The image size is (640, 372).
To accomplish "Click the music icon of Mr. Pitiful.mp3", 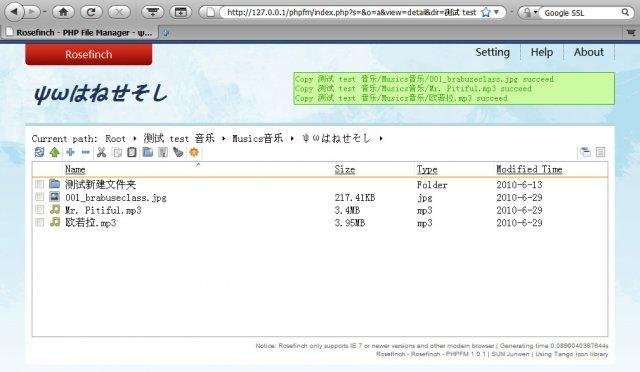I will coord(55,209).
